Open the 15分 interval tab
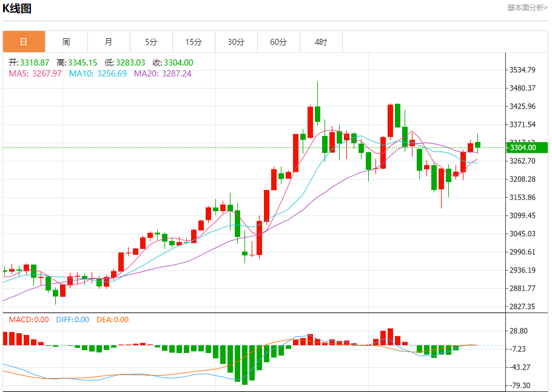 tap(194, 42)
